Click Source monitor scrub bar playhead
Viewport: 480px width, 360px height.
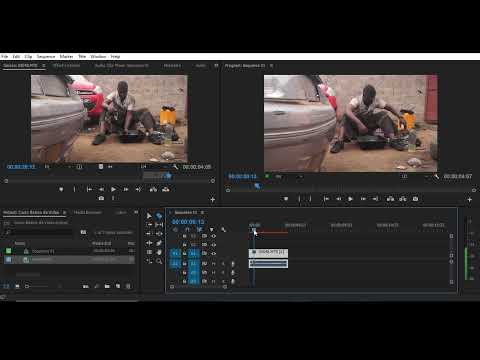pos(168,176)
